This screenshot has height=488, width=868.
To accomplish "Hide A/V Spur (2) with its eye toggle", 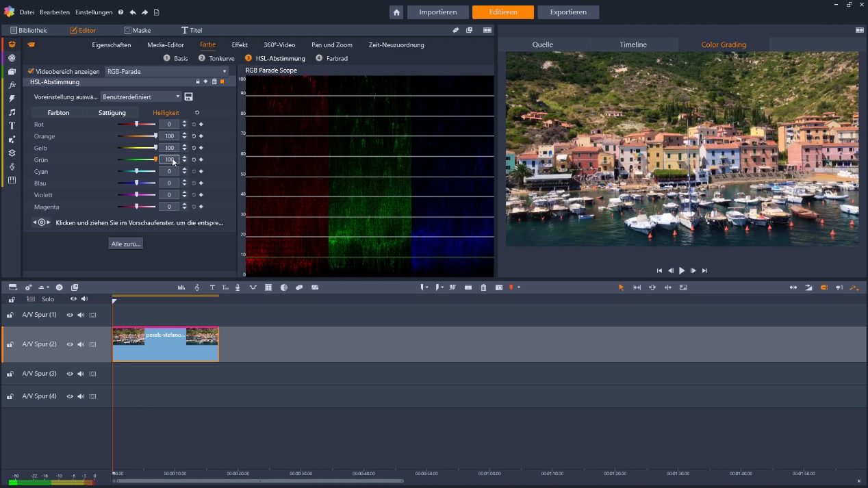I will pos(70,344).
